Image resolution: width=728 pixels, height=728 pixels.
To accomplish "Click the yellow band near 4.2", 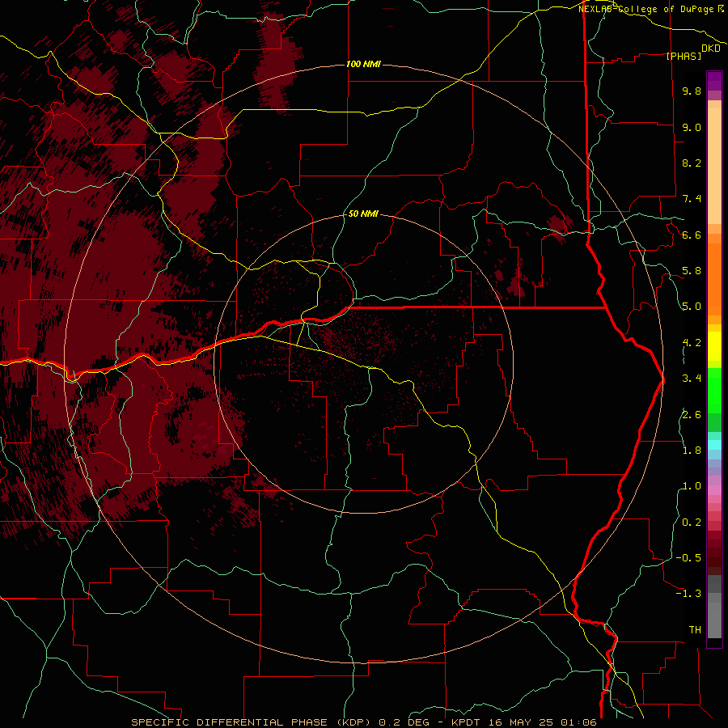I will coord(714,346).
